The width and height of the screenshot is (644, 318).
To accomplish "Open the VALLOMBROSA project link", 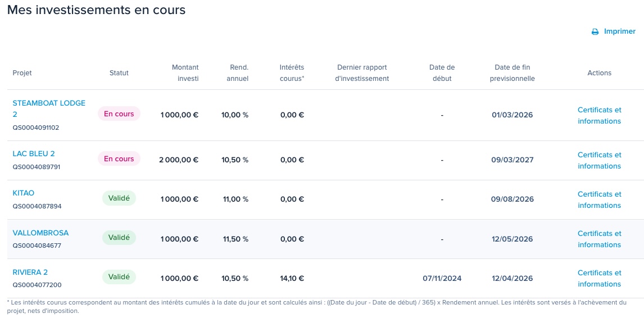I will [40, 233].
